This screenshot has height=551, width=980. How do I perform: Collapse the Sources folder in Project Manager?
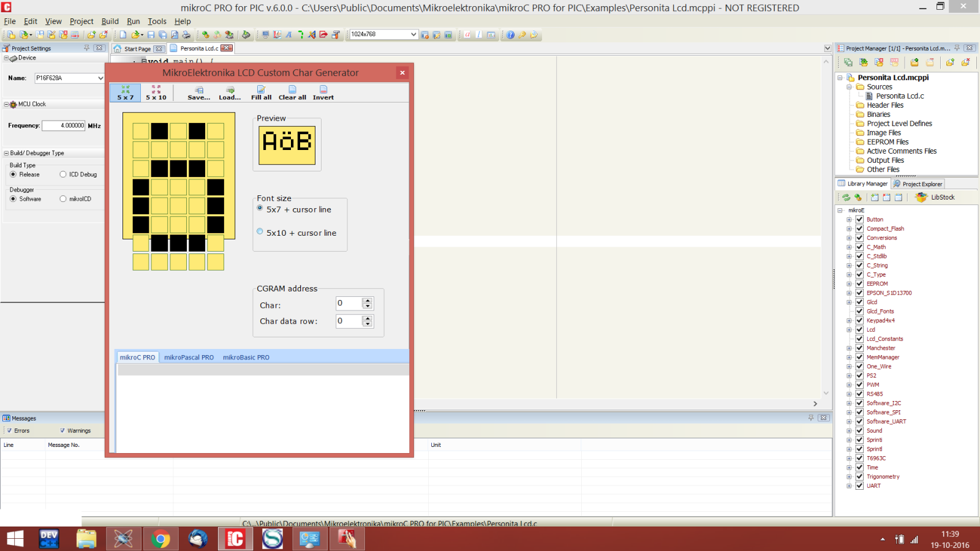tap(850, 87)
